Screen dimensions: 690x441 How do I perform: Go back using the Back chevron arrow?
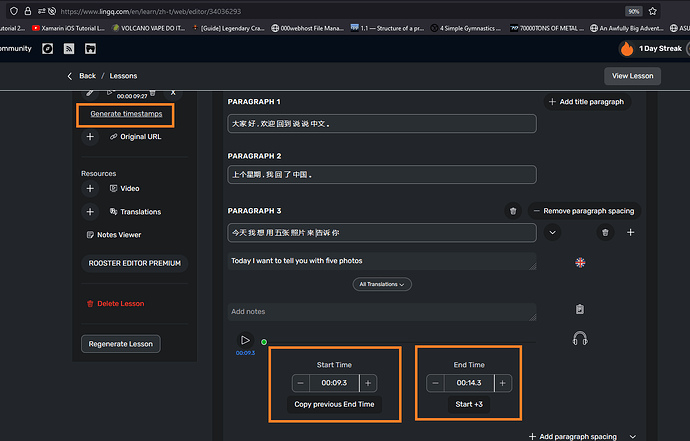click(70, 76)
